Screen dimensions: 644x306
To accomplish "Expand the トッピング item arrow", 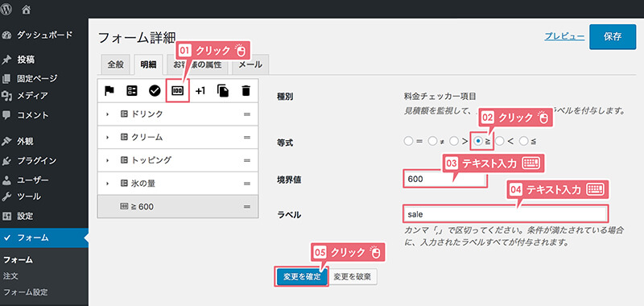I will coord(107,160).
